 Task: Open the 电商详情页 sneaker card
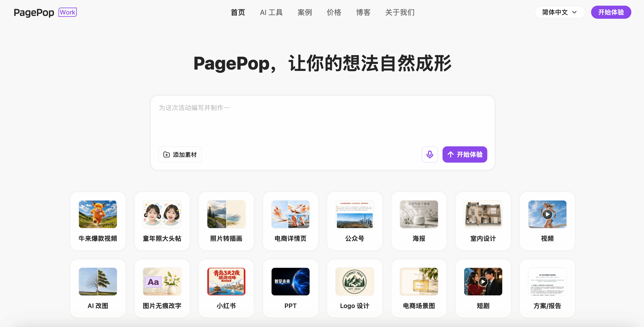click(x=291, y=221)
